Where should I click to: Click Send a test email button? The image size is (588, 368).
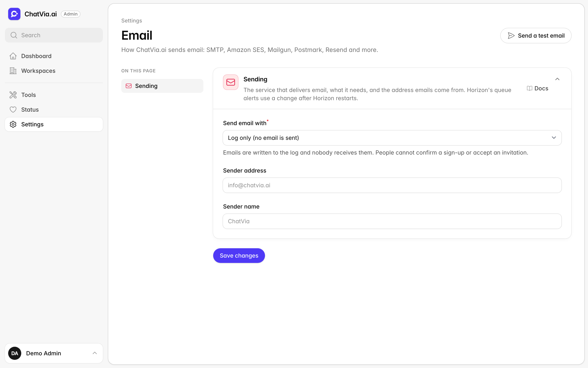[x=536, y=36]
